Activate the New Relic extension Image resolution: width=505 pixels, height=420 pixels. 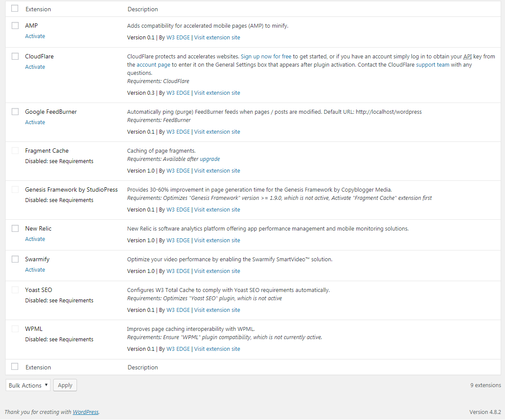(35, 239)
